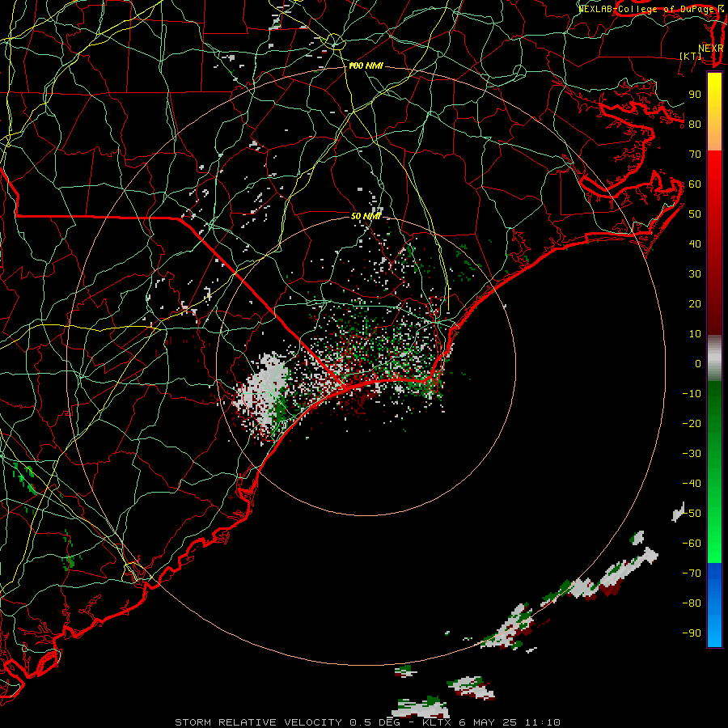
Task: Click the -90 value on the velocity scale
Action: pos(692,633)
